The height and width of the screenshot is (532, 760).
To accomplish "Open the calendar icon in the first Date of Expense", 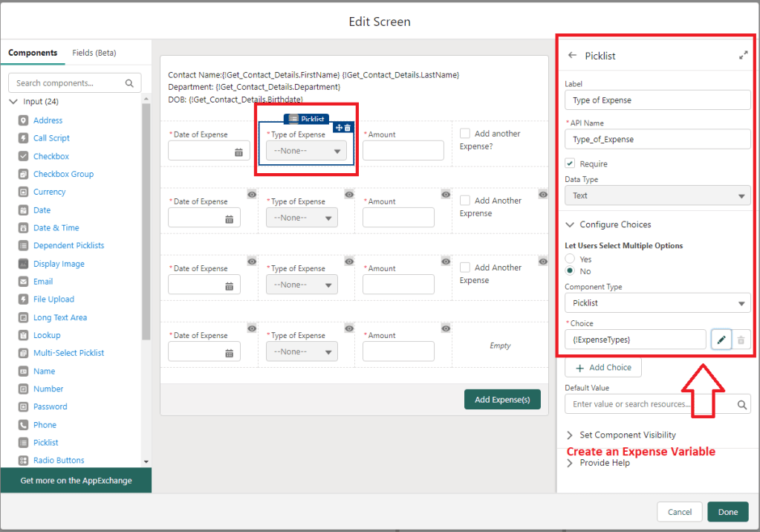I will (x=239, y=152).
